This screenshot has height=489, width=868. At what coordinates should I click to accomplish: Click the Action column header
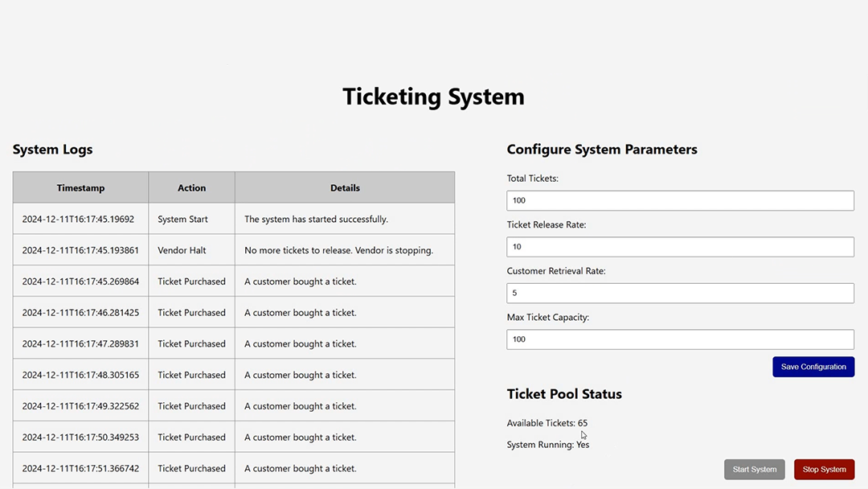tap(191, 187)
